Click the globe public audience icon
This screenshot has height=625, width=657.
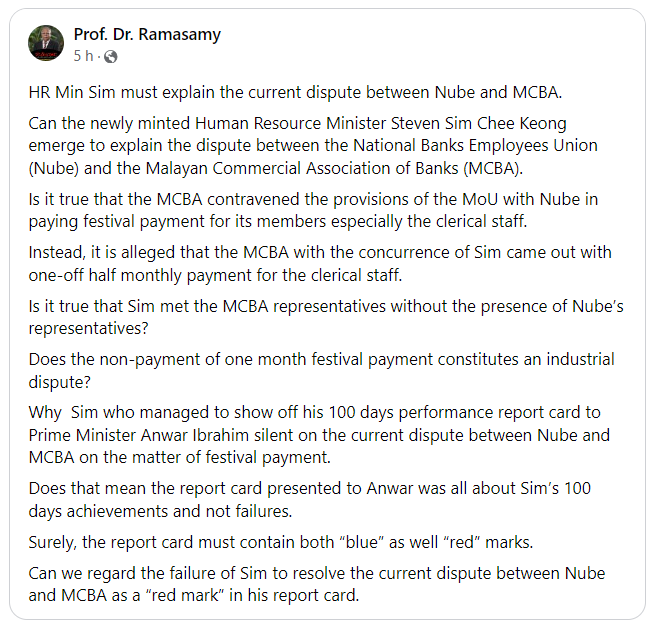[x=110, y=56]
